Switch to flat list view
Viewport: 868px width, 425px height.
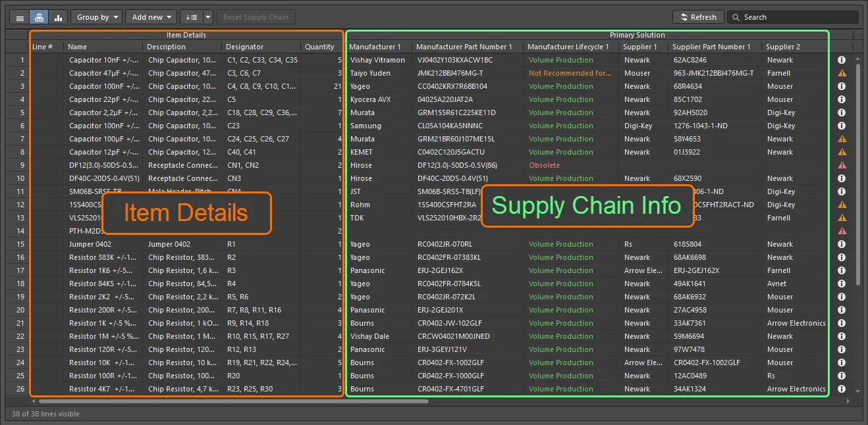coord(20,17)
